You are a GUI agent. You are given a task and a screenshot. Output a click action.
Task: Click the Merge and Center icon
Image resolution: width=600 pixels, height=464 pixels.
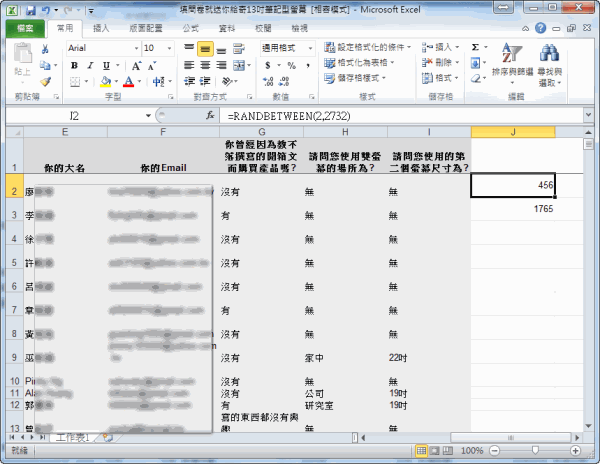coord(239,65)
